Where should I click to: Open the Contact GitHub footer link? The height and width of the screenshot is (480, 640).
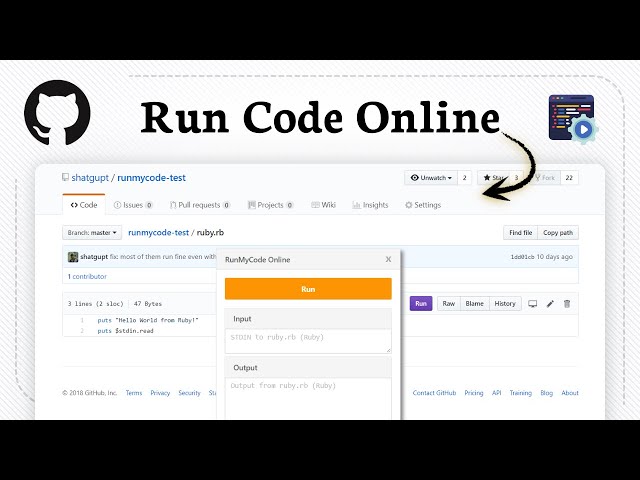pos(434,393)
